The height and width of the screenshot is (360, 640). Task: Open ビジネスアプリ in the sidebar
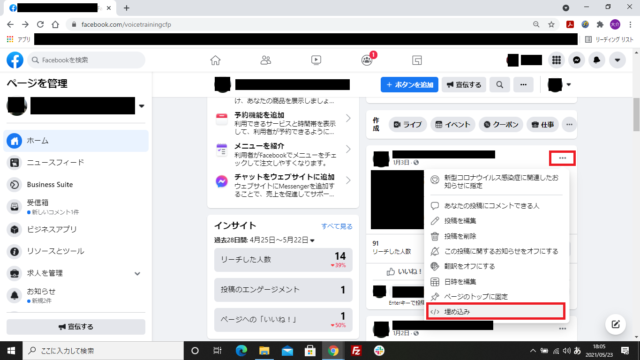76,229
